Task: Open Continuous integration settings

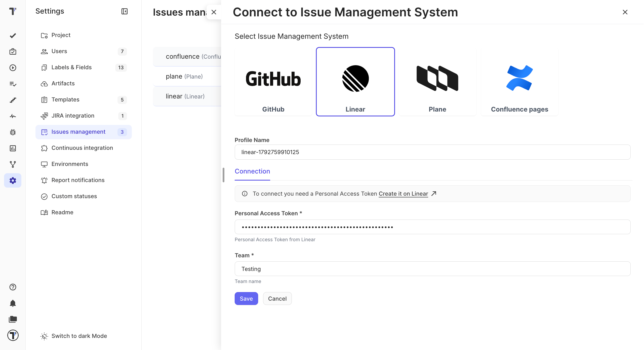Action: (84, 148)
